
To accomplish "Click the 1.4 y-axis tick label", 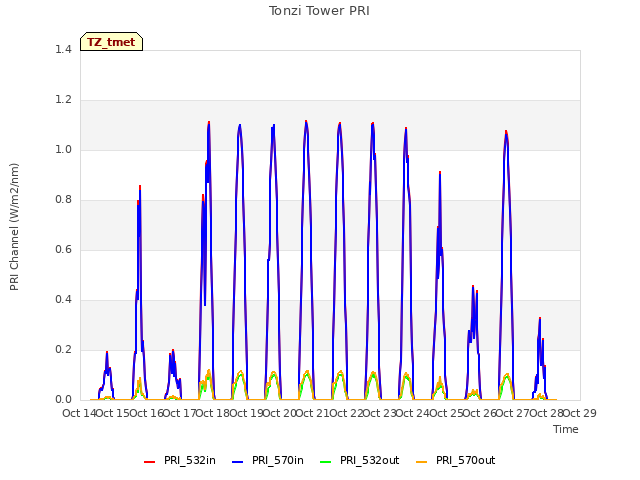I will pyautogui.click(x=63, y=49).
